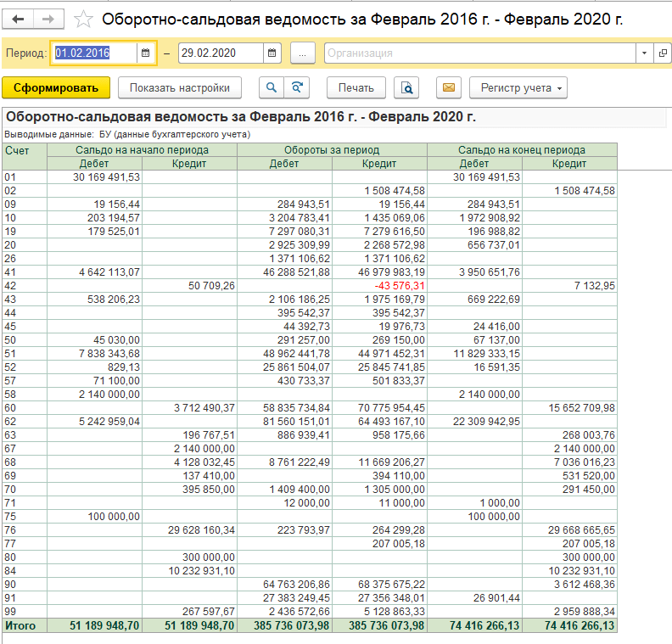
Task: Add report to favorites with star icon
Action: (x=83, y=20)
